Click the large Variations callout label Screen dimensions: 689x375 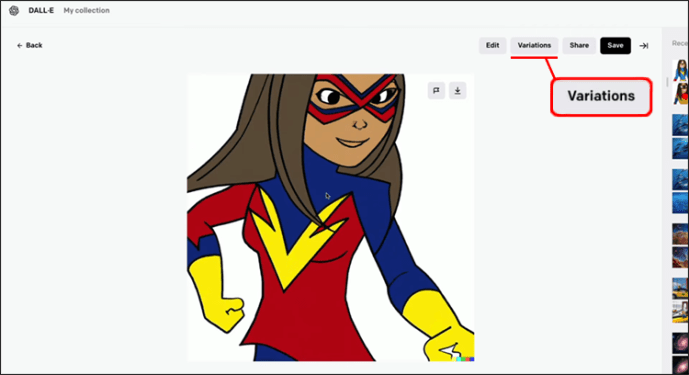pos(601,96)
